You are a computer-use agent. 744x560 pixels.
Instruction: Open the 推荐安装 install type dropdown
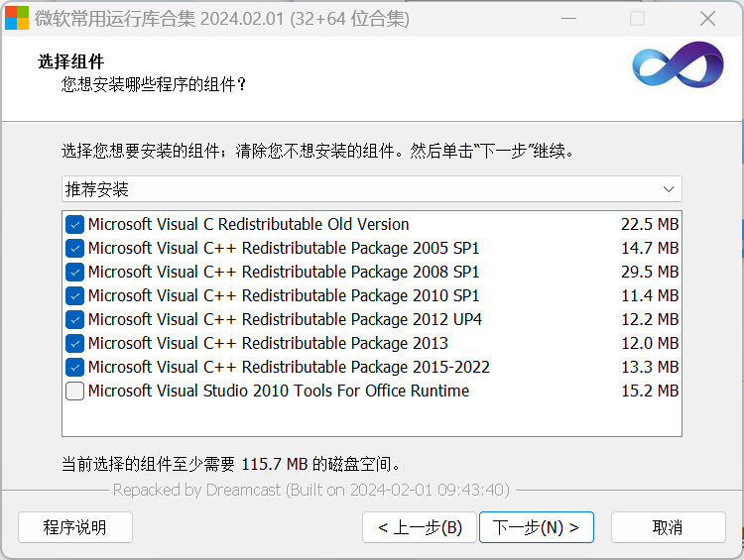click(371, 188)
